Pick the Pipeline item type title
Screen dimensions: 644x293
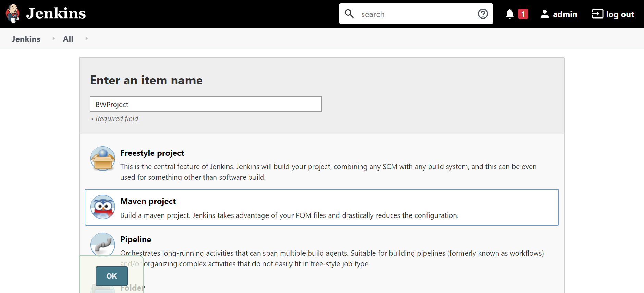(x=136, y=239)
